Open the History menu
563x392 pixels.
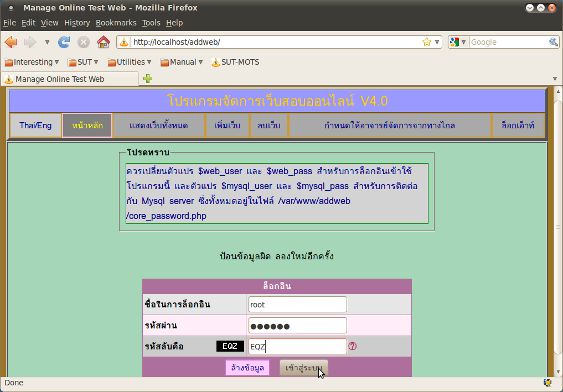pyautogui.click(x=77, y=23)
